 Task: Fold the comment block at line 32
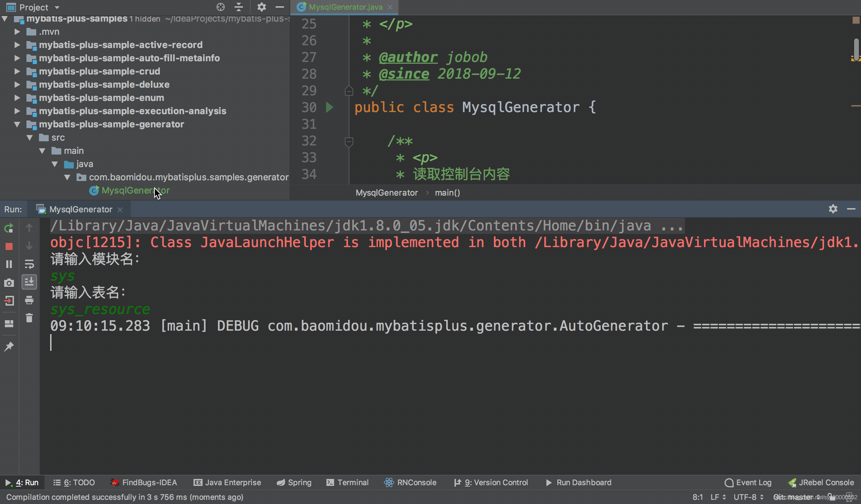pos(349,142)
